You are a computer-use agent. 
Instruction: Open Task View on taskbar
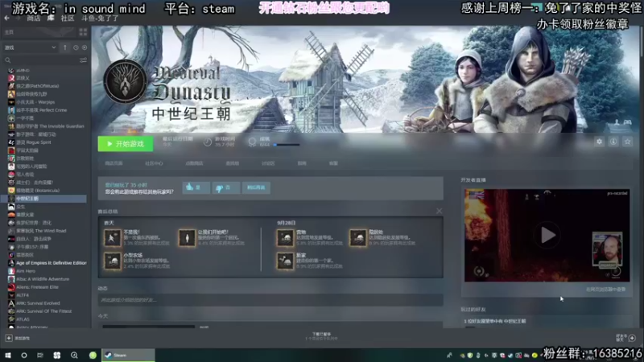coord(39,356)
